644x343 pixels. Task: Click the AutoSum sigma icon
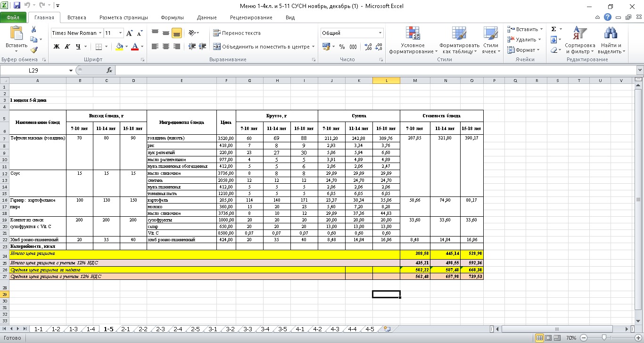(x=554, y=29)
